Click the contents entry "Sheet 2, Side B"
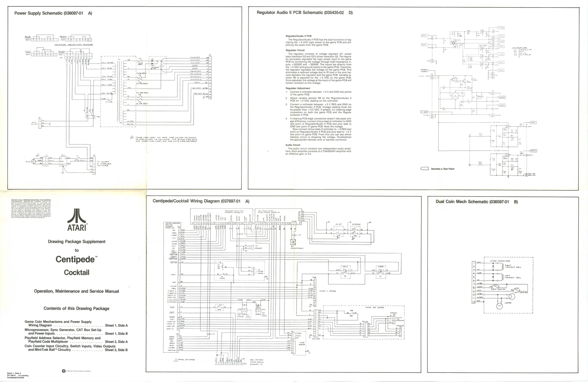The image size is (588, 382). (x=116, y=350)
